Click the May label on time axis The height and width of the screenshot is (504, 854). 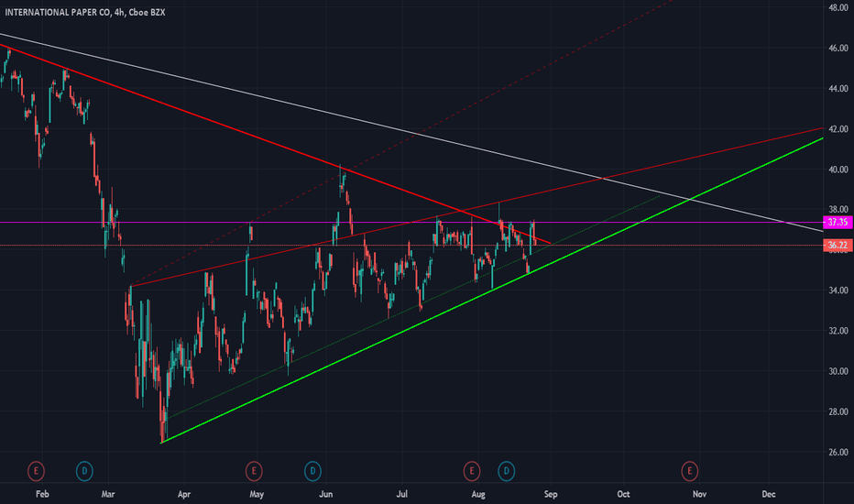pyautogui.click(x=257, y=494)
